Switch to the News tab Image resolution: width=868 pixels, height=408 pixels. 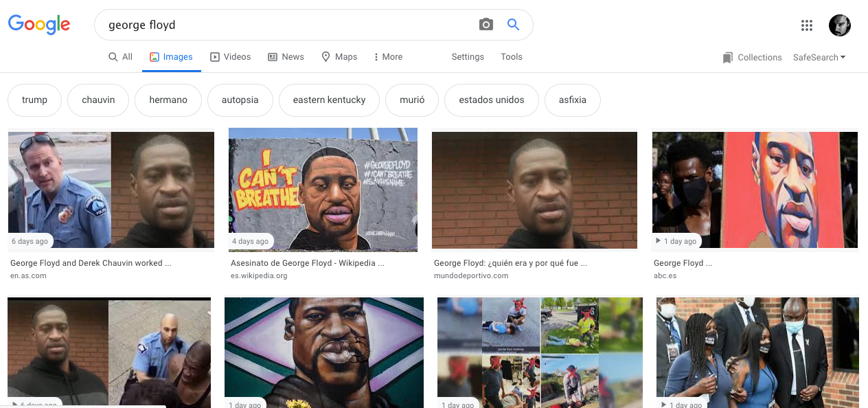(286, 57)
